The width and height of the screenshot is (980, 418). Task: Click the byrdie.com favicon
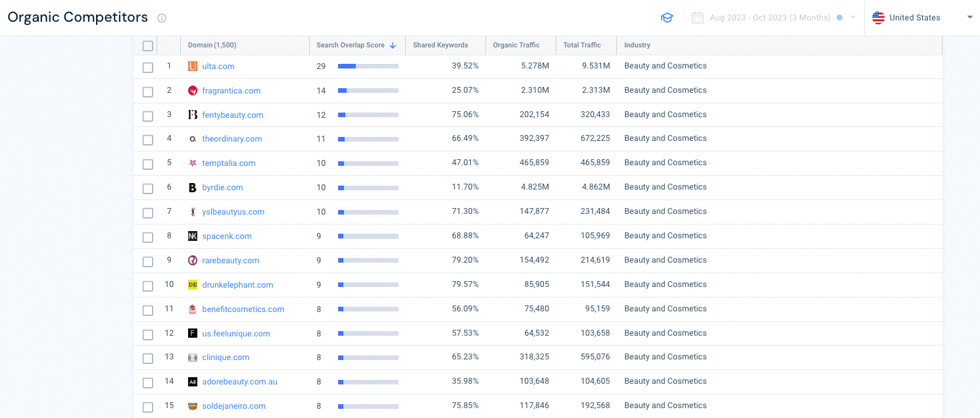point(193,188)
